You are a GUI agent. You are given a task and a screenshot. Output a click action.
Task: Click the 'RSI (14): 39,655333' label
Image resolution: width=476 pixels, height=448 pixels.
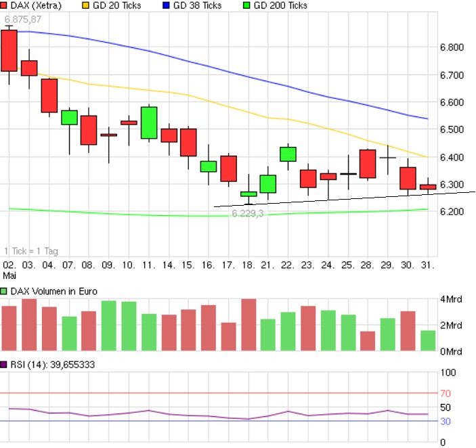point(53,365)
